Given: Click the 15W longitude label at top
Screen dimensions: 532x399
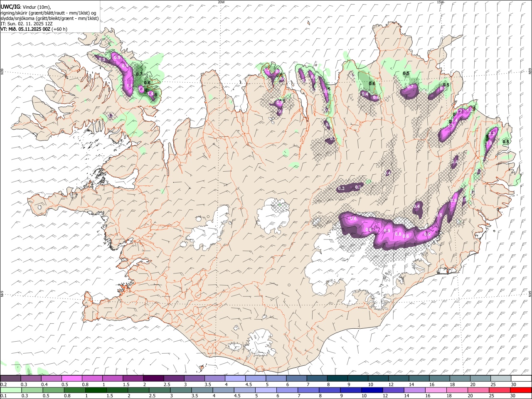Looking at the screenshot, I should (440, 2).
